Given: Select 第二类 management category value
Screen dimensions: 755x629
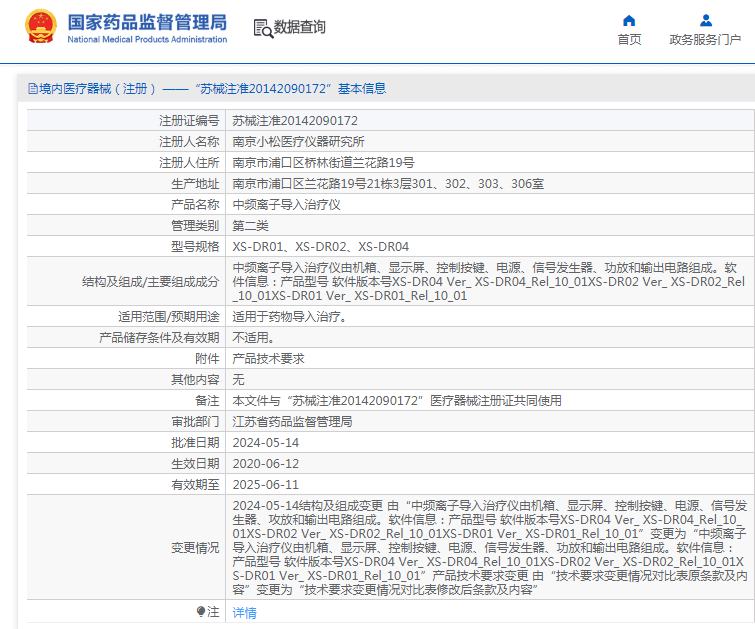Looking at the screenshot, I should [250, 225].
